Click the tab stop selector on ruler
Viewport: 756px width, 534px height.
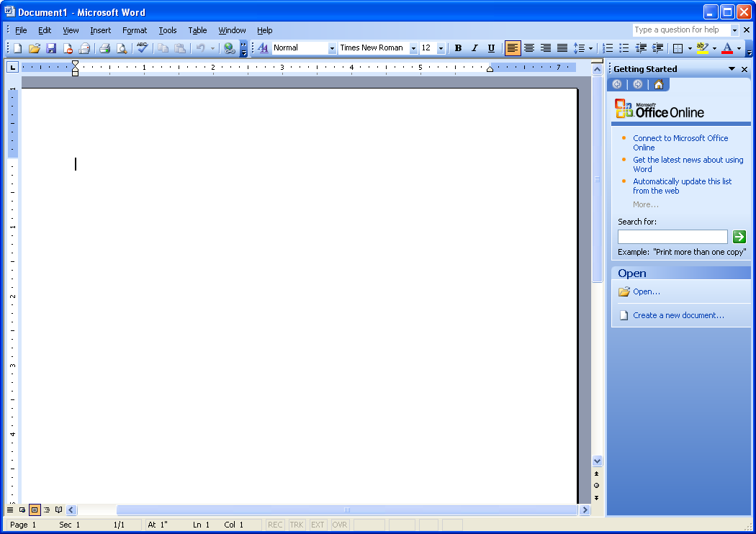click(x=12, y=67)
